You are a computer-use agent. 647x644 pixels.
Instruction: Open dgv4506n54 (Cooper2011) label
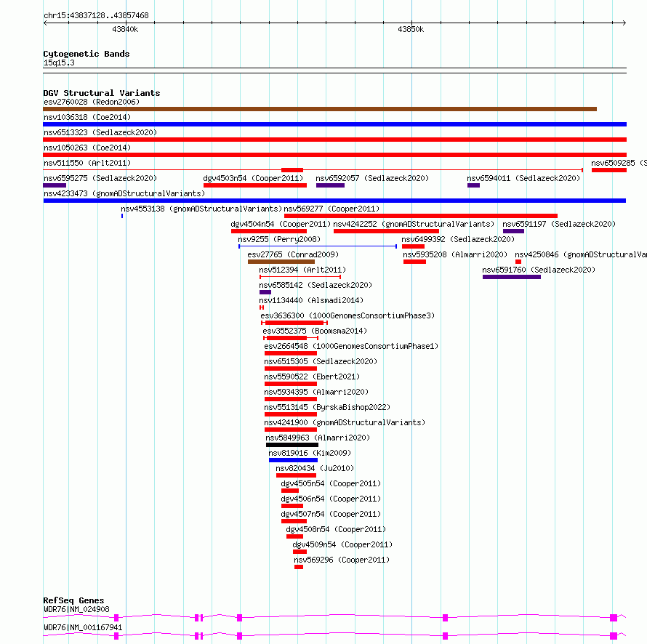331,499
